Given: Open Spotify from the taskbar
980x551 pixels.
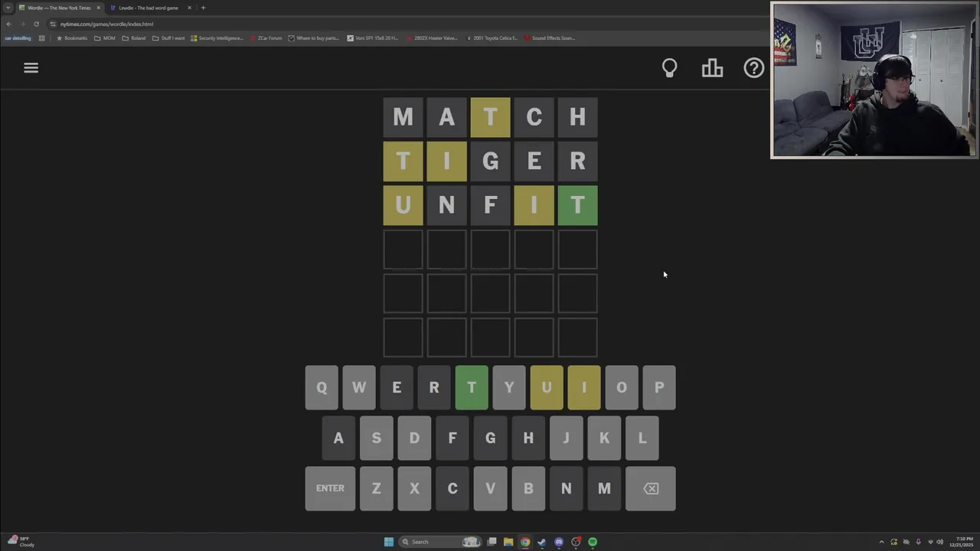Looking at the screenshot, I should 593,542.
